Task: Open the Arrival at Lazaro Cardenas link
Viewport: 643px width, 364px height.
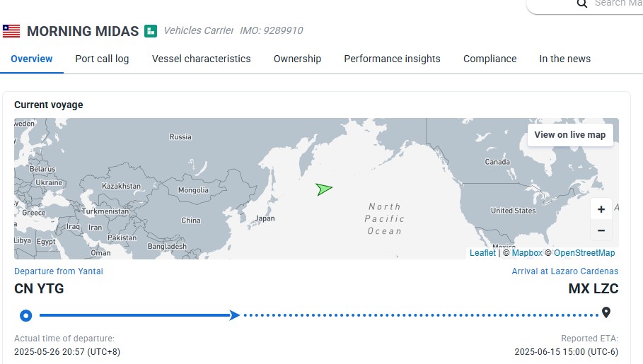Action: 564,271
